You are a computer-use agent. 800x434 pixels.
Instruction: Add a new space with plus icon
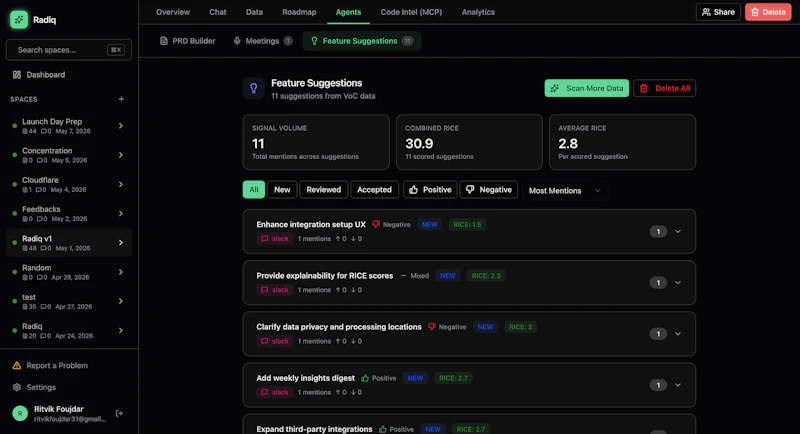[x=121, y=99]
